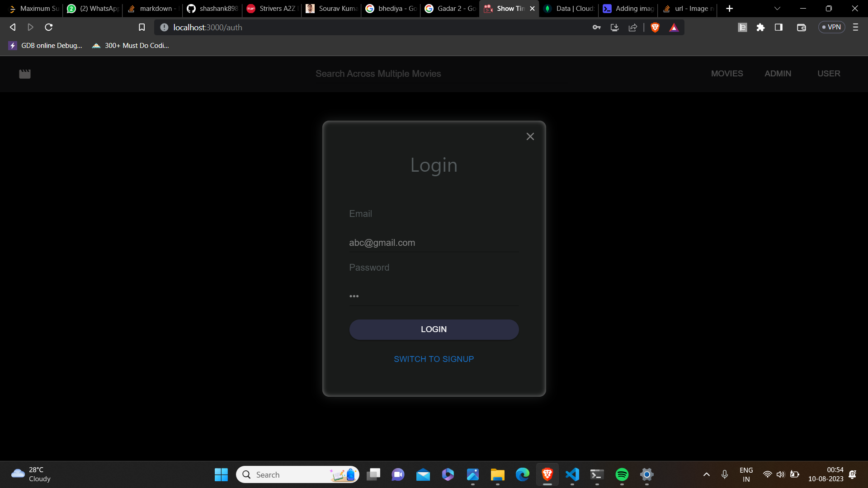Show hidden system tray icons
Screen dimensions: 868x488
pyautogui.click(x=706, y=474)
